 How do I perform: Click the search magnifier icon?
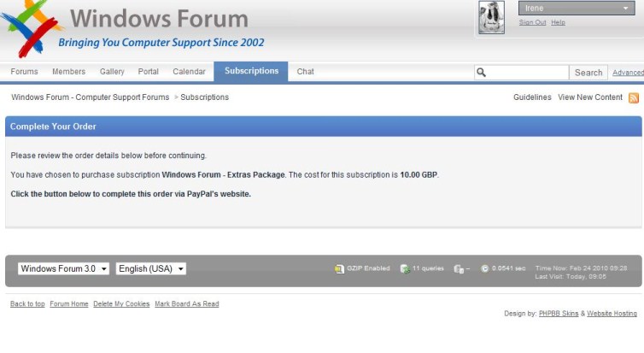click(481, 73)
